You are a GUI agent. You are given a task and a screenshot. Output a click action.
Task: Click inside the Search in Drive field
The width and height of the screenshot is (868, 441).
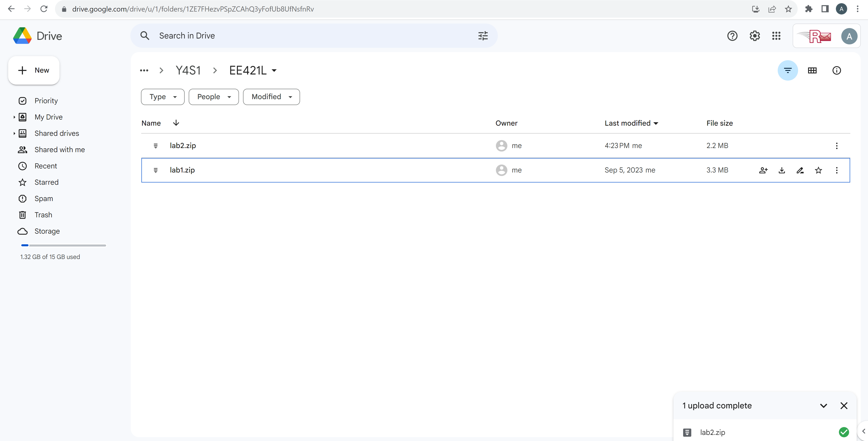pos(303,36)
